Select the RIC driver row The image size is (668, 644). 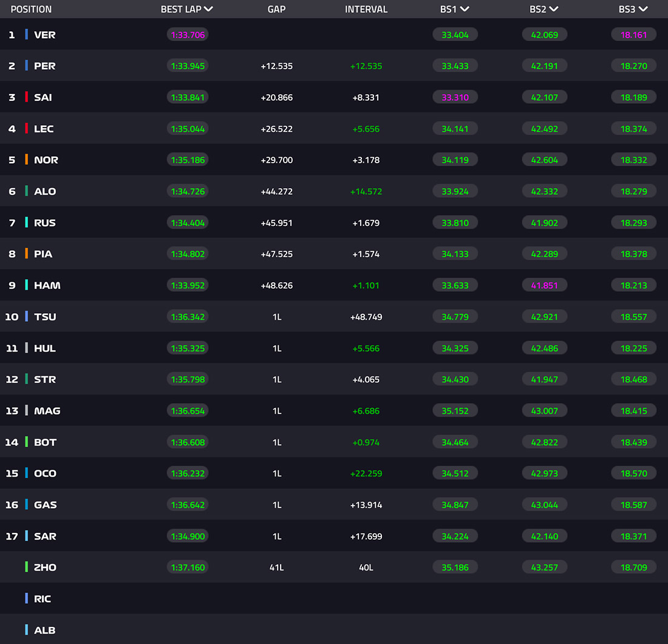[x=334, y=598]
